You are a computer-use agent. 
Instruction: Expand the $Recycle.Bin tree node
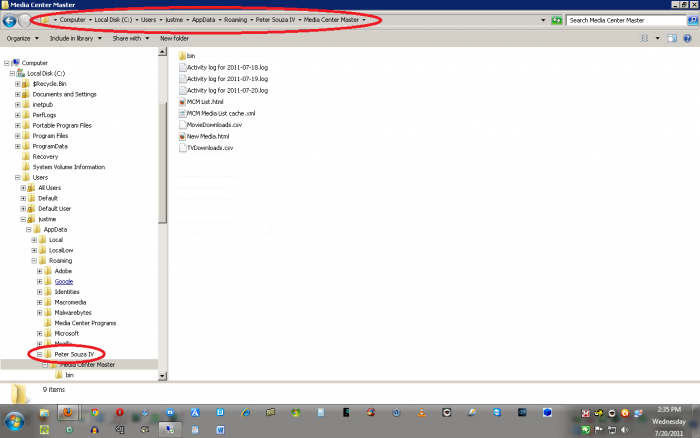17,83
